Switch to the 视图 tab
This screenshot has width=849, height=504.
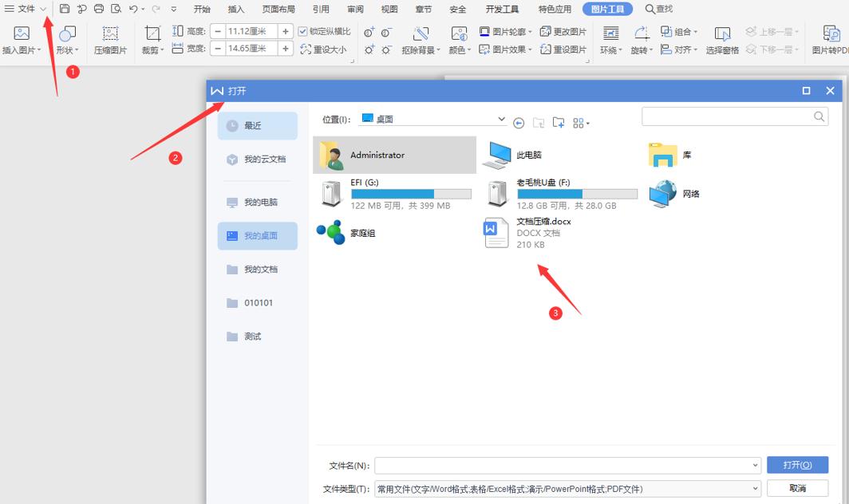pyautogui.click(x=389, y=10)
